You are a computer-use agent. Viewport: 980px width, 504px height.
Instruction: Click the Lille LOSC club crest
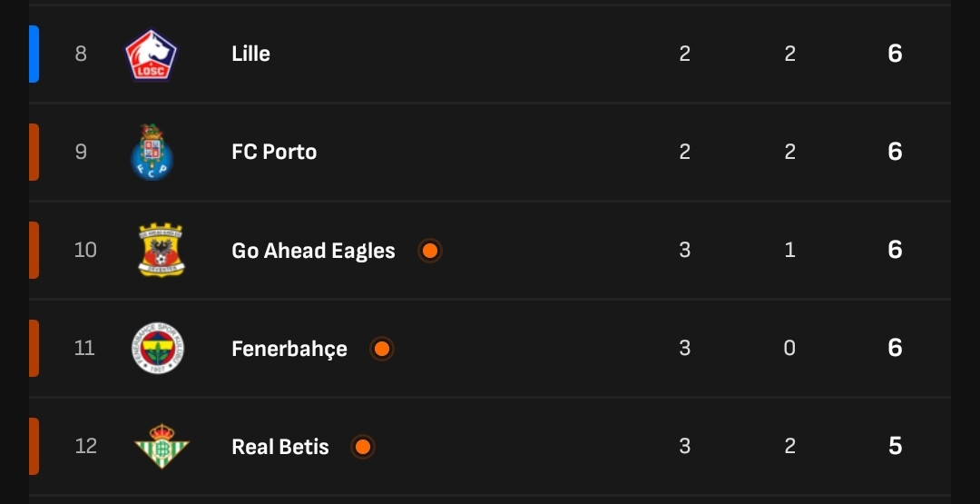point(151,54)
